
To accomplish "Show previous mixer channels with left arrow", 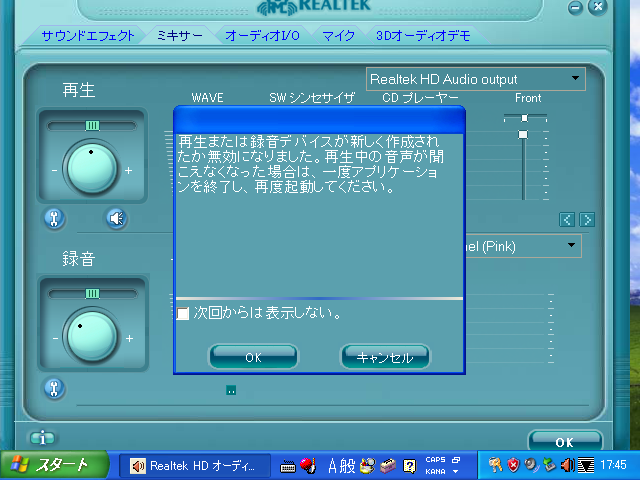I will (x=567, y=220).
